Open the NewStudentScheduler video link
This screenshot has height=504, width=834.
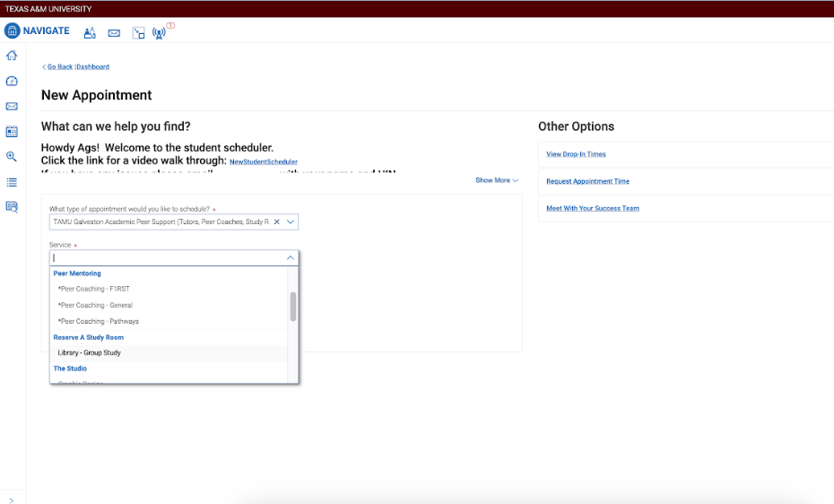(264, 161)
